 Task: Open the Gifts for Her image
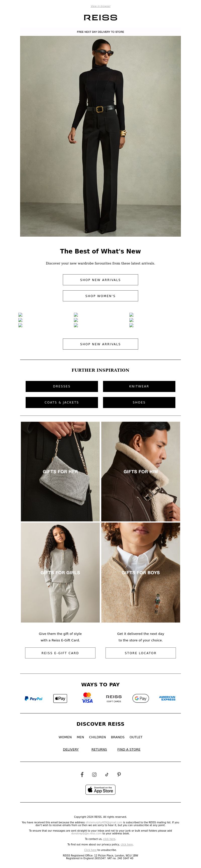60,472
